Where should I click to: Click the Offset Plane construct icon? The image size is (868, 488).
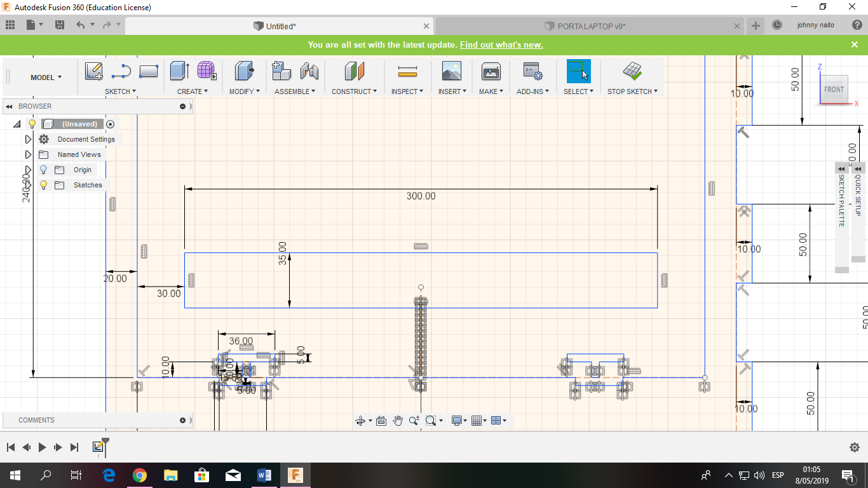coord(355,71)
